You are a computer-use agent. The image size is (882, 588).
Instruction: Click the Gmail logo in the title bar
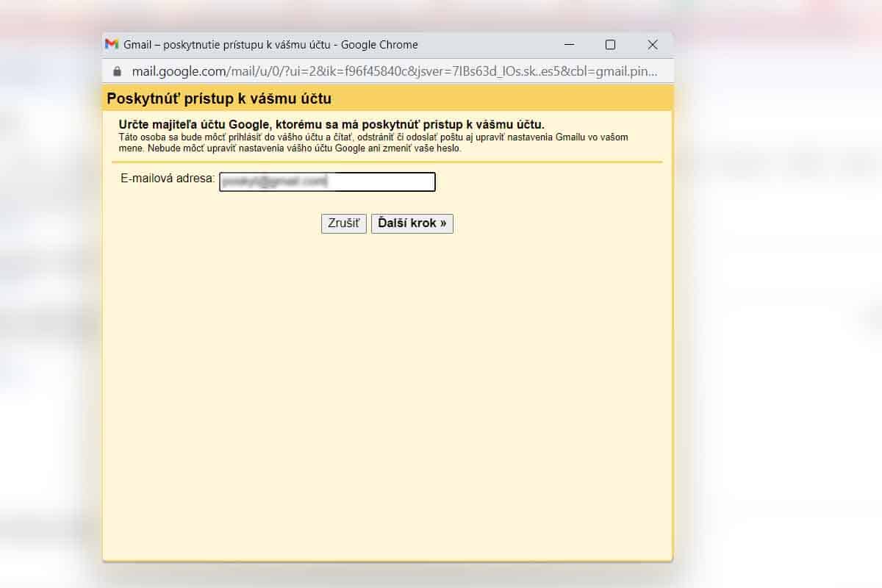pyautogui.click(x=112, y=45)
